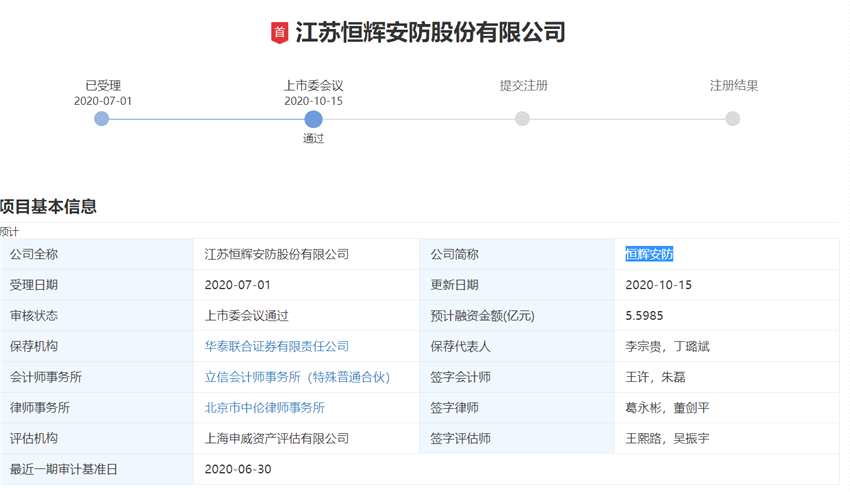Image resolution: width=850 pixels, height=492 pixels.
Task: Open 北京市中伦律师事务所 law firm link
Action: point(265,407)
